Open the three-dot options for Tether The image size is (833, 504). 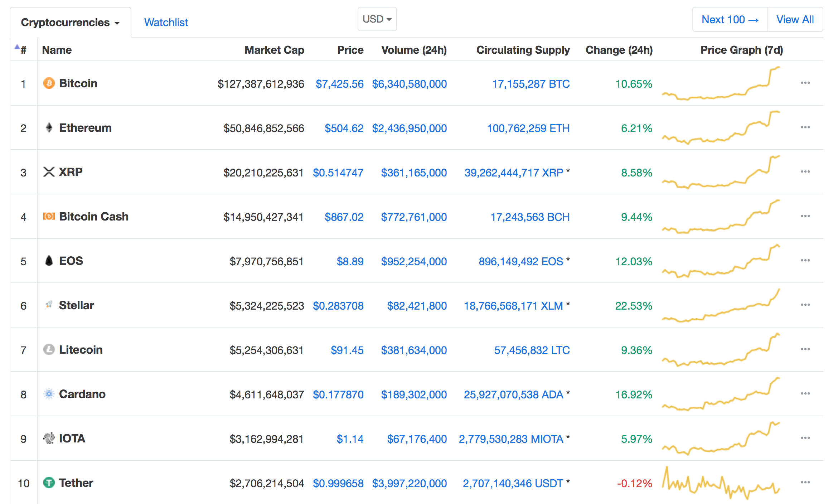click(x=805, y=483)
